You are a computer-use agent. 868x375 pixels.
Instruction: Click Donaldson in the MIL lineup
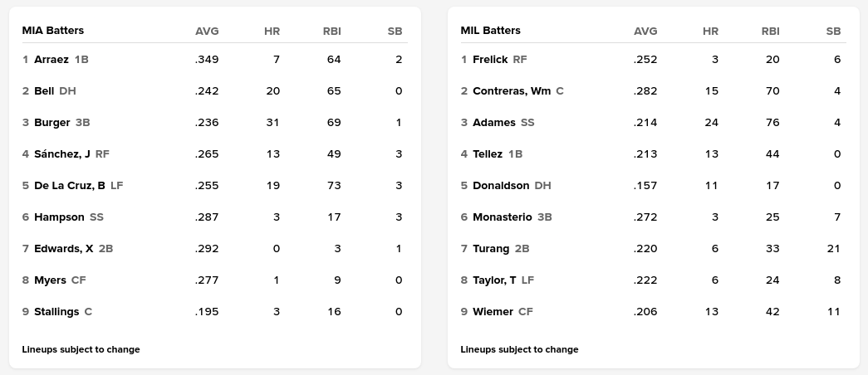click(x=501, y=186)
